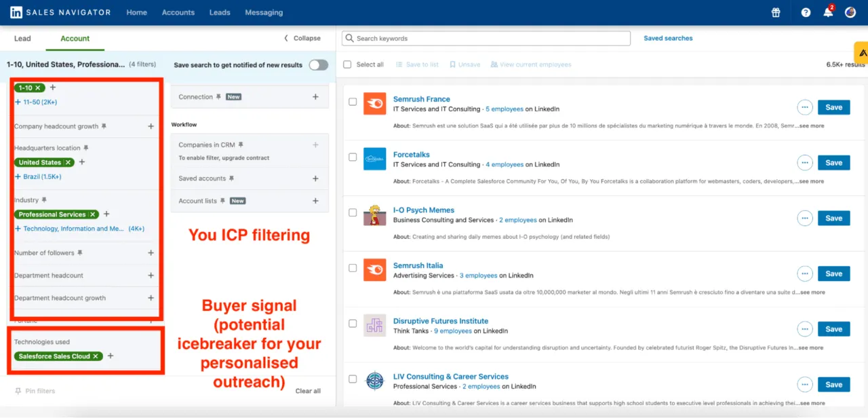Clear all filters
The image size is (868, 418).
click(x=308, y=391)
